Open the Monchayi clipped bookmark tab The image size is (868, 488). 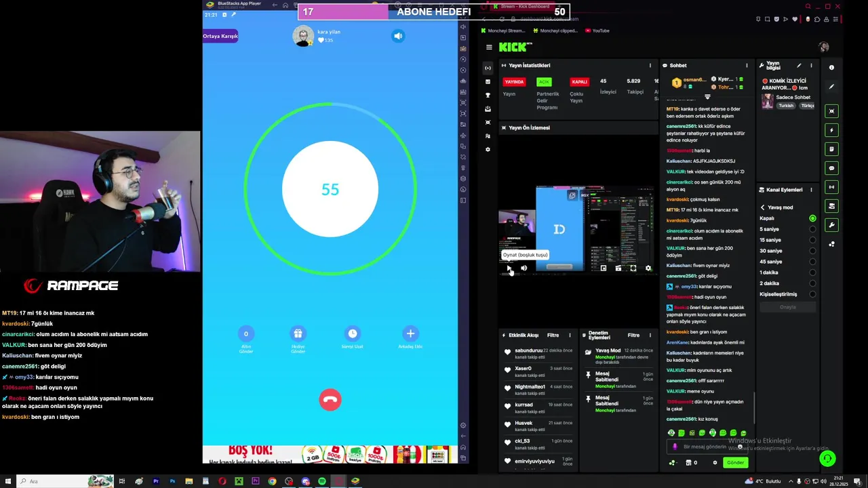(x=555, y=30)
